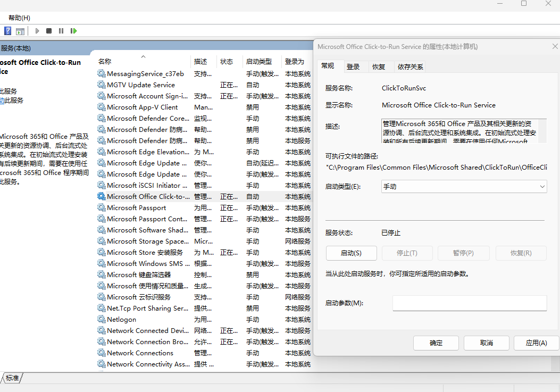Click gear icon beside Microsoft 云标识服务
Viewport: 560px width, 392px height.
tap(102, 297)
